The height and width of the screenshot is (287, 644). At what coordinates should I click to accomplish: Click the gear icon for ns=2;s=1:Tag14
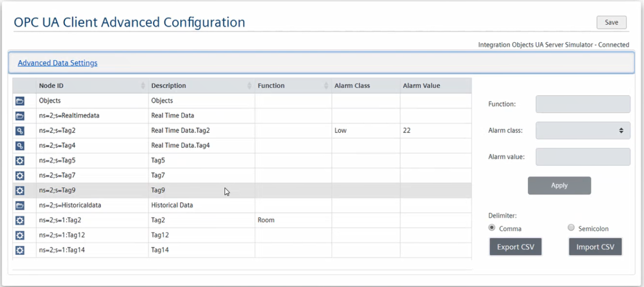(20, 250)
